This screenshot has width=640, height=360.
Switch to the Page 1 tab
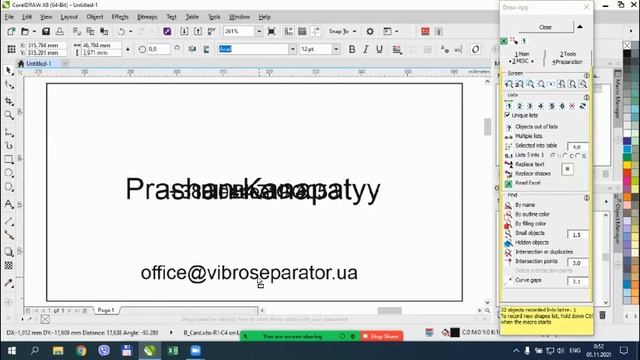(x=106, y=310)
